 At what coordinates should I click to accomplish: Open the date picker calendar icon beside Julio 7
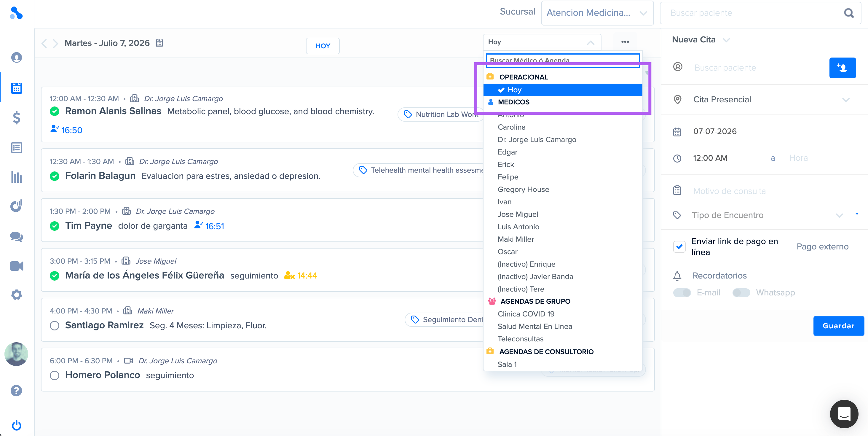tap(159, 43)
